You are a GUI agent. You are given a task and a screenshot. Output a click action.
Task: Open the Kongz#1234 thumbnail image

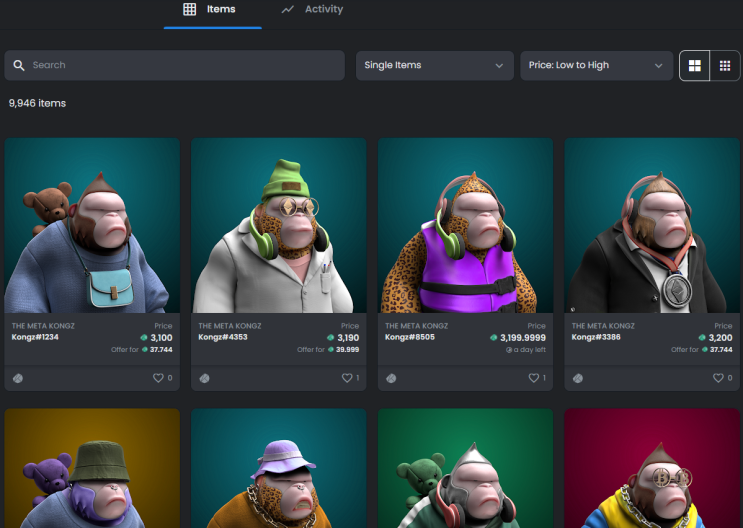click(92, 225)
